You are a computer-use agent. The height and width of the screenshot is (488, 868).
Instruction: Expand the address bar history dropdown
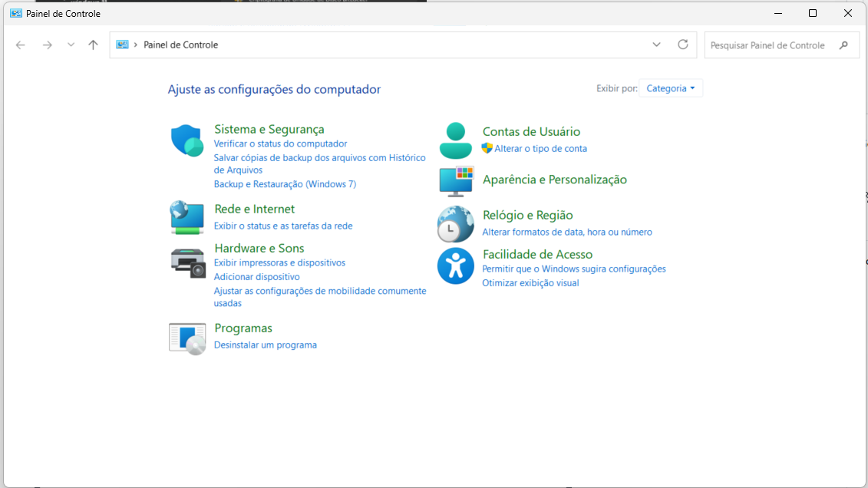pos(656,45)
